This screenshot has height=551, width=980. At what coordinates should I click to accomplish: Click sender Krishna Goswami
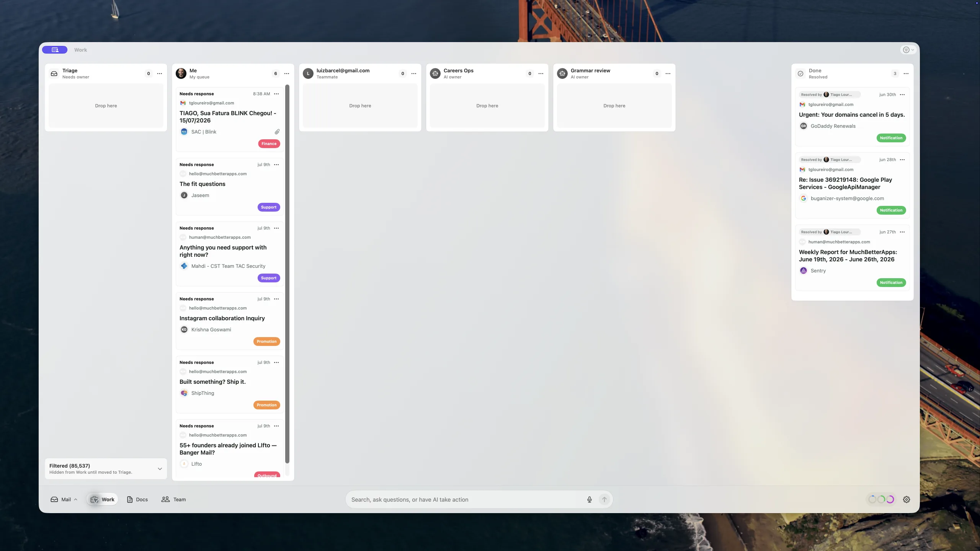(211, 329)
